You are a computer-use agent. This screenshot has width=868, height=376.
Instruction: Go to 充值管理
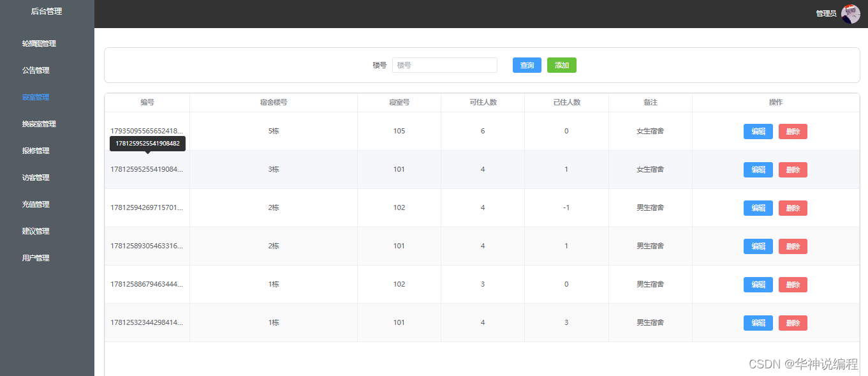click(x=36, y=204)
